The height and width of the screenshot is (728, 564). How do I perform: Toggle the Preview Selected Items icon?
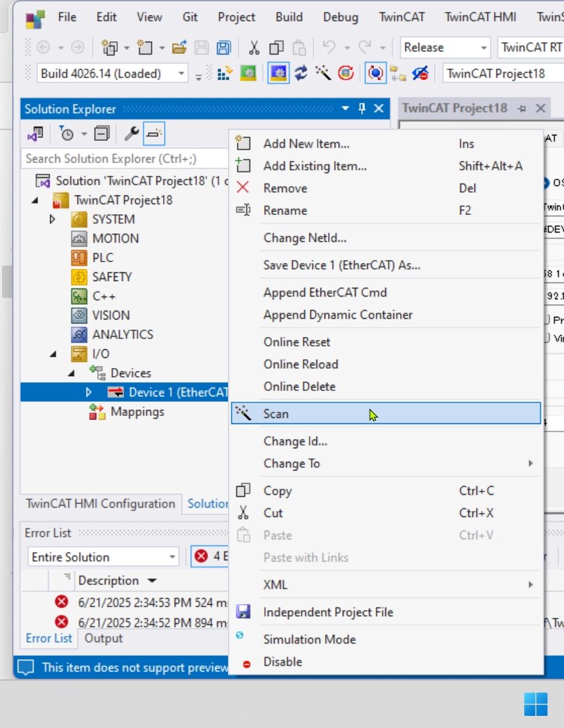(154, 133)
